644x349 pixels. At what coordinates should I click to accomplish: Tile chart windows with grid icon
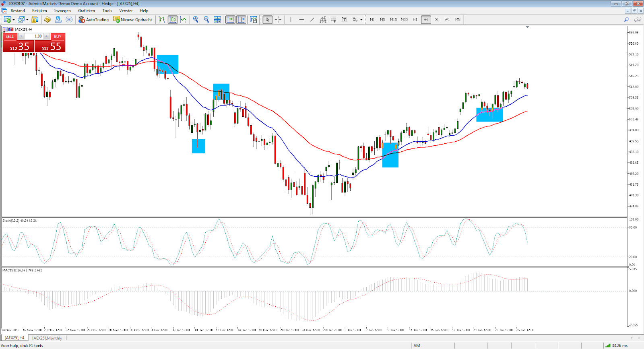pos(217,19)
